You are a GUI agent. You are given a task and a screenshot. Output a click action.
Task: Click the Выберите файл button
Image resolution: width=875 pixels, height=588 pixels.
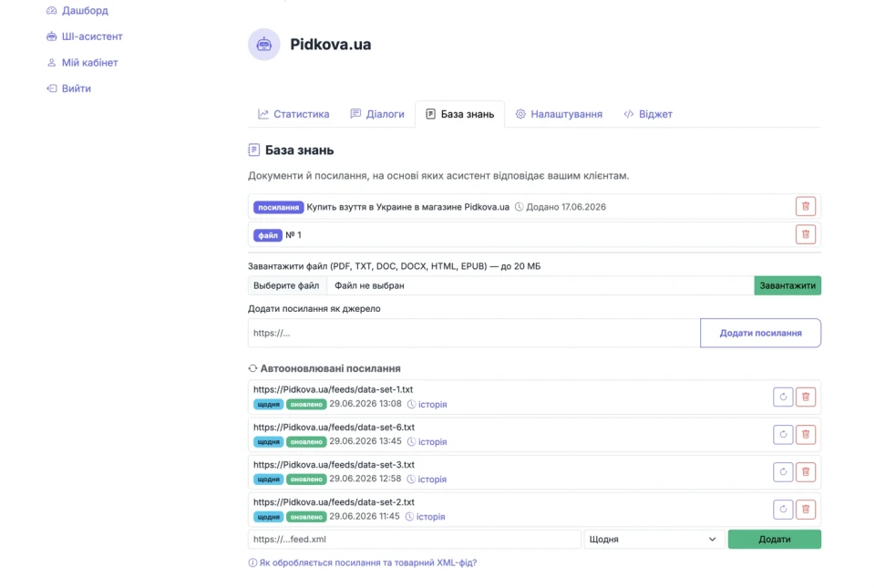click(287, 285)
